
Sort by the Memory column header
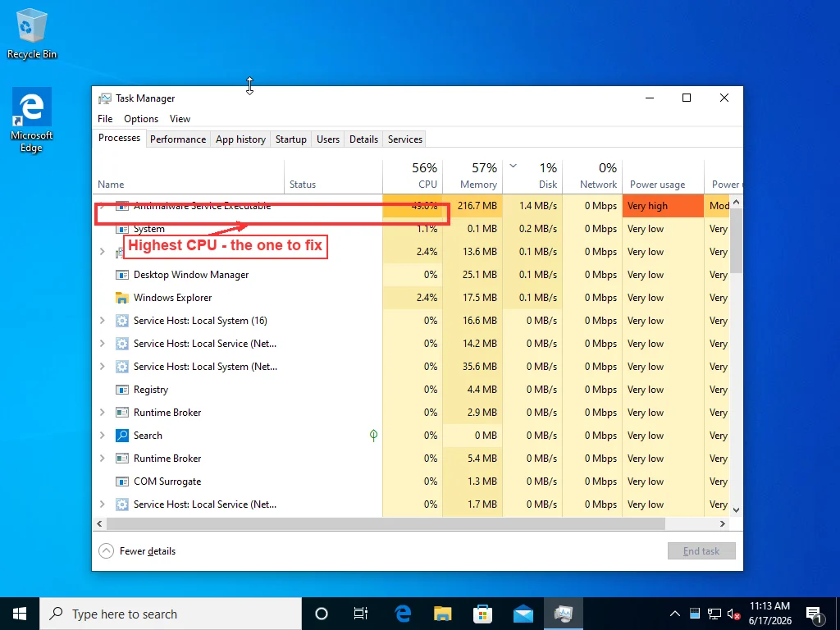tap(472, 176)
